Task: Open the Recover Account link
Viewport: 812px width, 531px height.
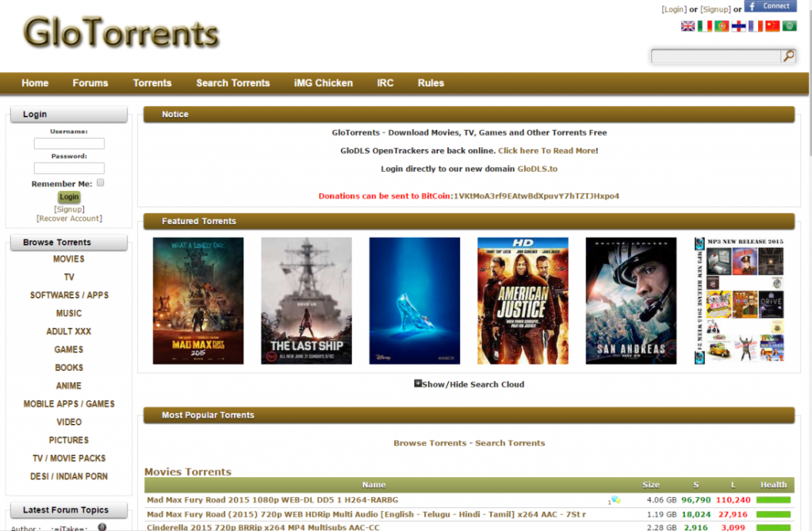Action: (69, 219)
